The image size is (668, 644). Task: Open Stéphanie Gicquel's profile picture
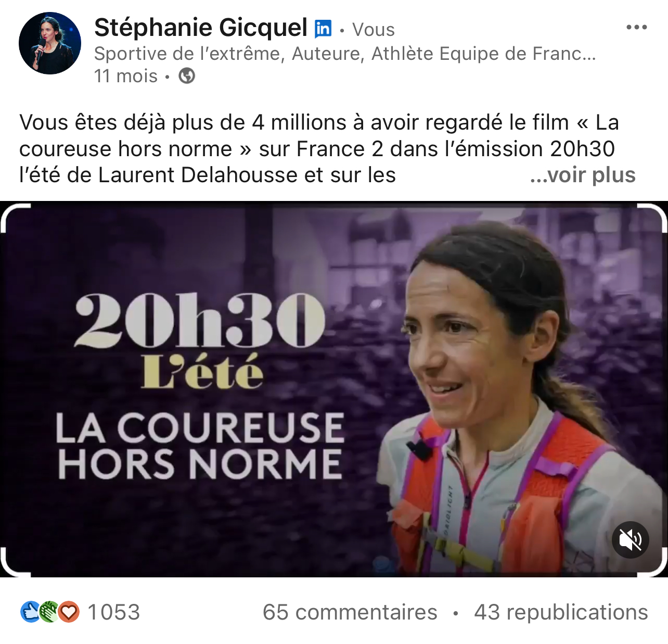[x=50, y=43]
